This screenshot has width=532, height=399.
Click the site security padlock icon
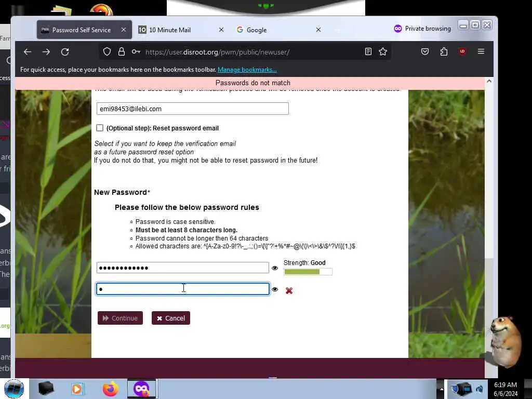(x=122, y=51)
